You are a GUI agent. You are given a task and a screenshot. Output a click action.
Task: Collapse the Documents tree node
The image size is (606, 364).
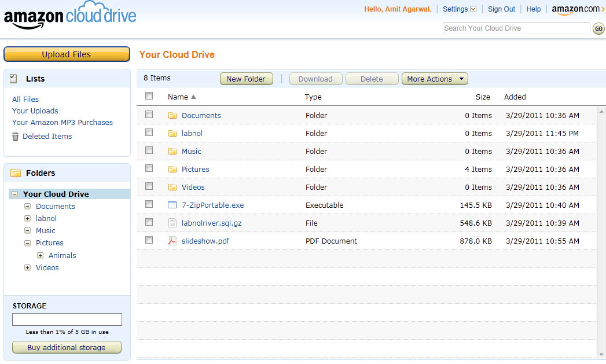[27, 207]
